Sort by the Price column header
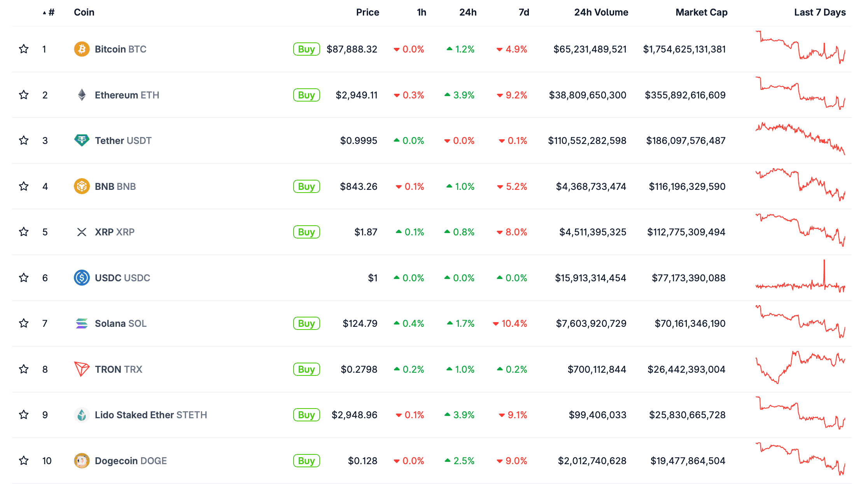Viewport: 868px width, 484px height. tap(367, 12)
